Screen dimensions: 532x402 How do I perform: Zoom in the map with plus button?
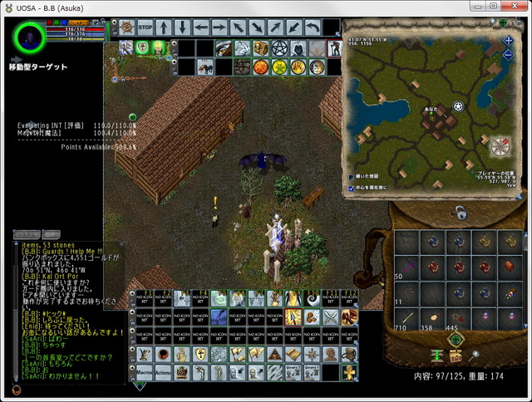508,41
